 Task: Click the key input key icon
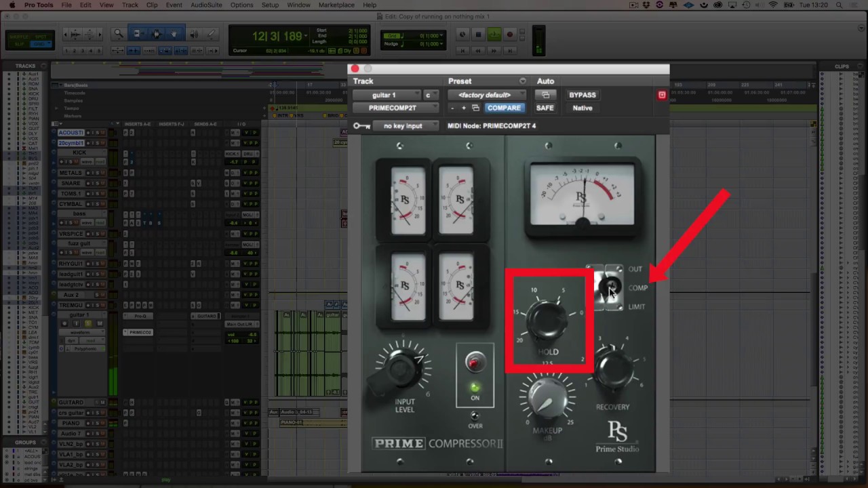point(361,126)
